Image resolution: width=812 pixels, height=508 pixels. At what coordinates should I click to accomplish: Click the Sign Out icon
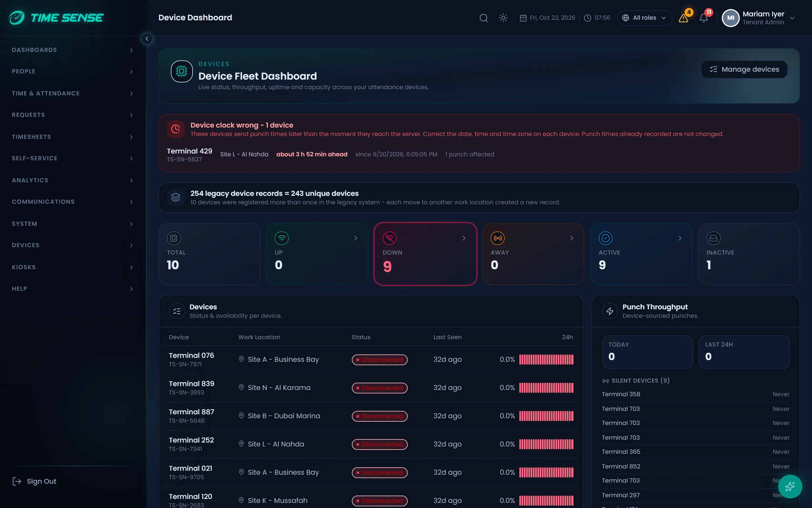coord(16,481)
